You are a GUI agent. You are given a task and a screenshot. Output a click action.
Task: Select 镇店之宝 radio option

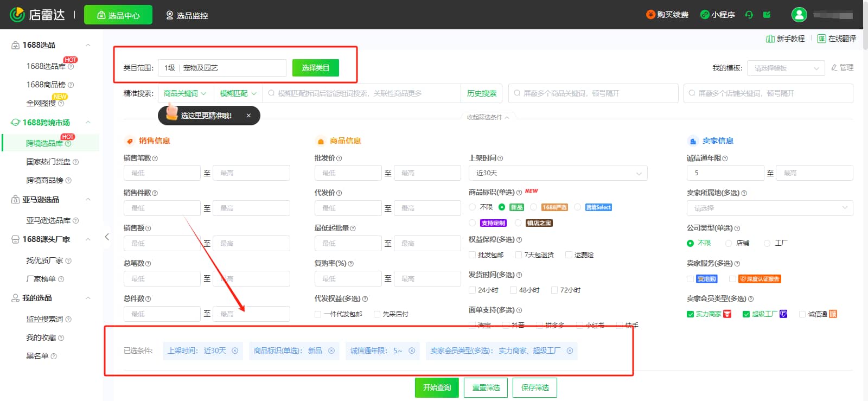click(x=519, y=223)
